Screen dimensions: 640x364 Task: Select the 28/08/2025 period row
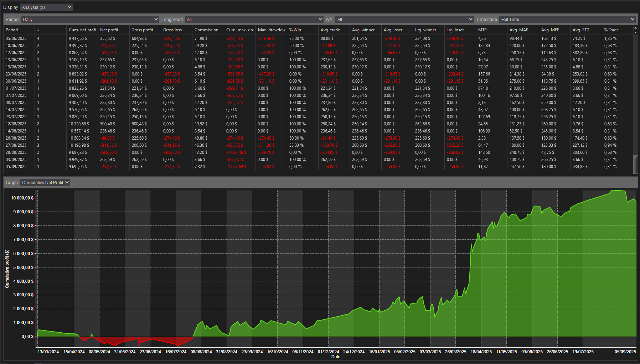tap(318, 152)
